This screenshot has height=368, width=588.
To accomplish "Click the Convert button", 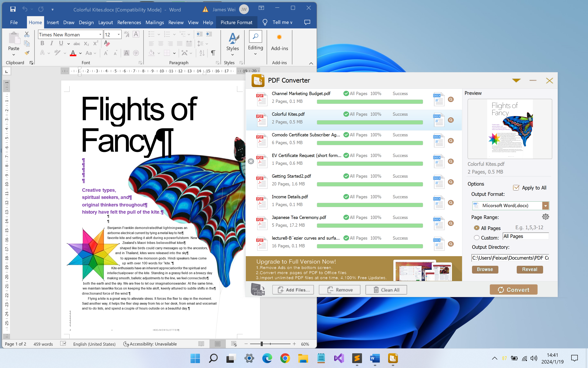I will 513,290.
